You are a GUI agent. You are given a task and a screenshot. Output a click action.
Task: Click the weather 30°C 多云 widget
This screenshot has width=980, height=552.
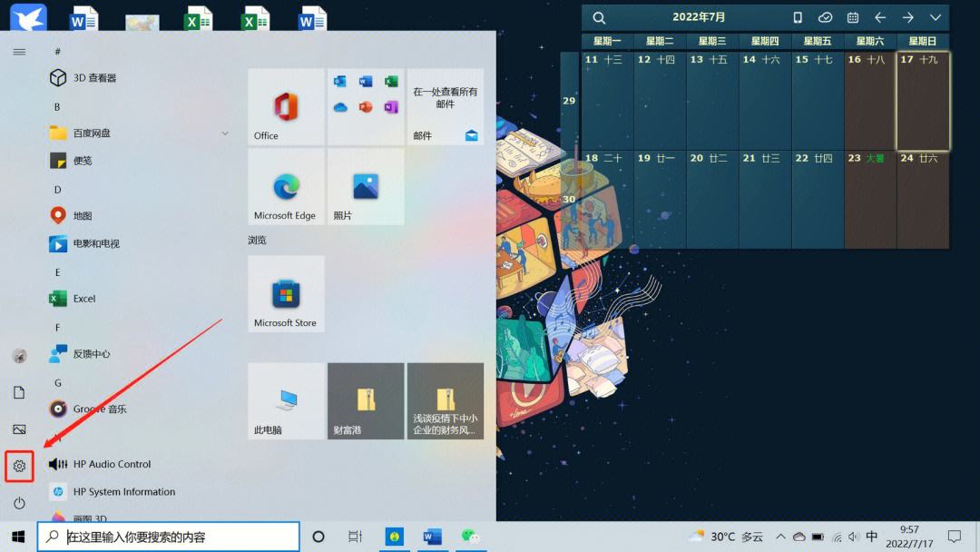click(x=726, y=537)
